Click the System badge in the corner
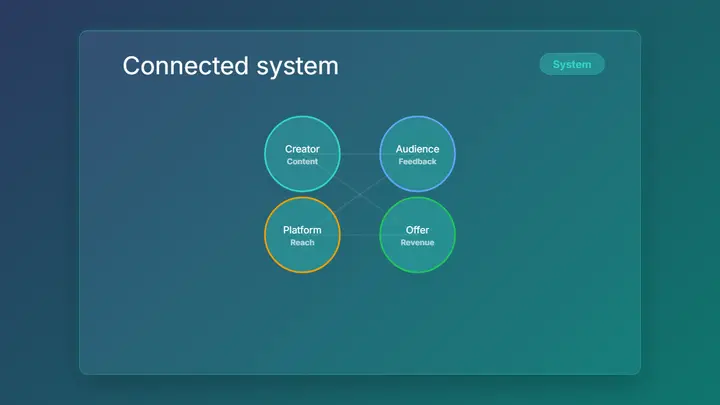This screenshot has width=720, height=405. (x=572, y=64)
